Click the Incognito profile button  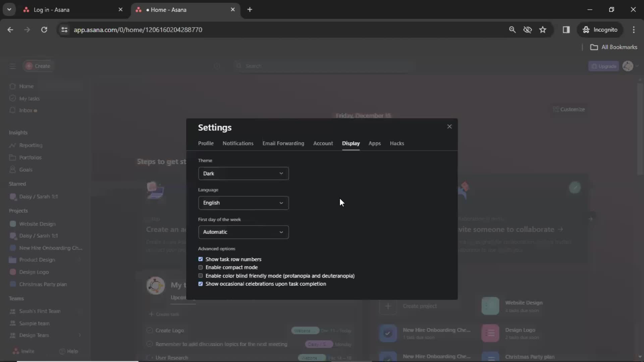click(600, 29)
